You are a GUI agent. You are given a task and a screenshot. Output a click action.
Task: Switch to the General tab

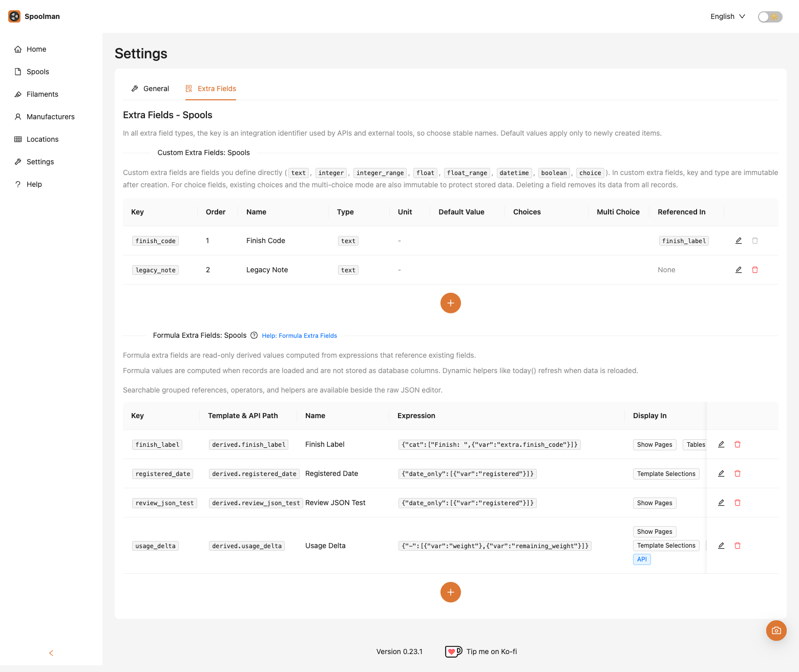click(x=150, y=89)
